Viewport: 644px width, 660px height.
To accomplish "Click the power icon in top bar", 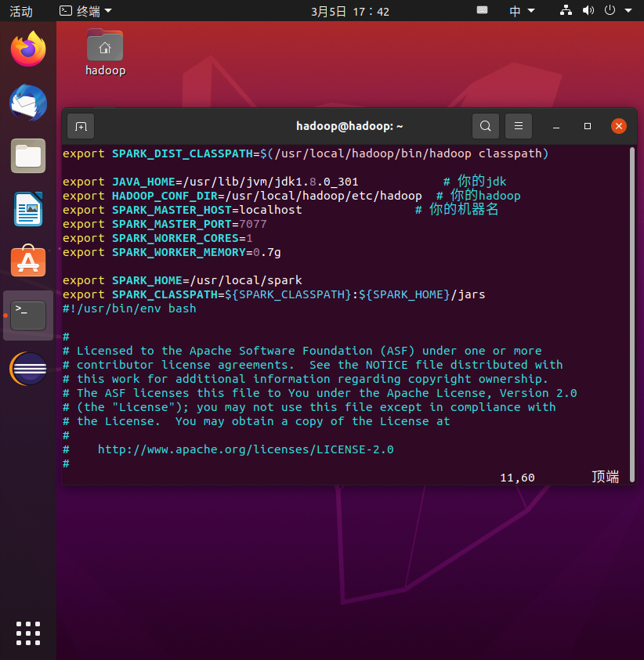I will coord(610,10).
